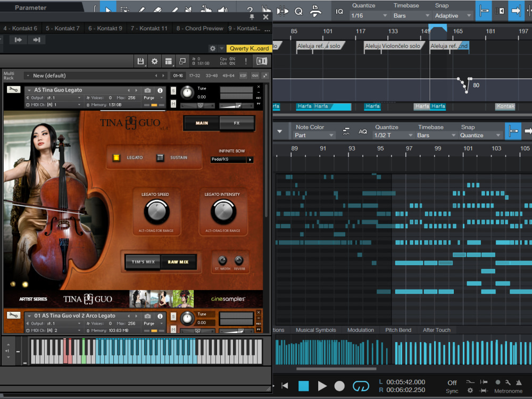Open wrench edit mode for AS Tina Guo Legato

pos(14,89)
